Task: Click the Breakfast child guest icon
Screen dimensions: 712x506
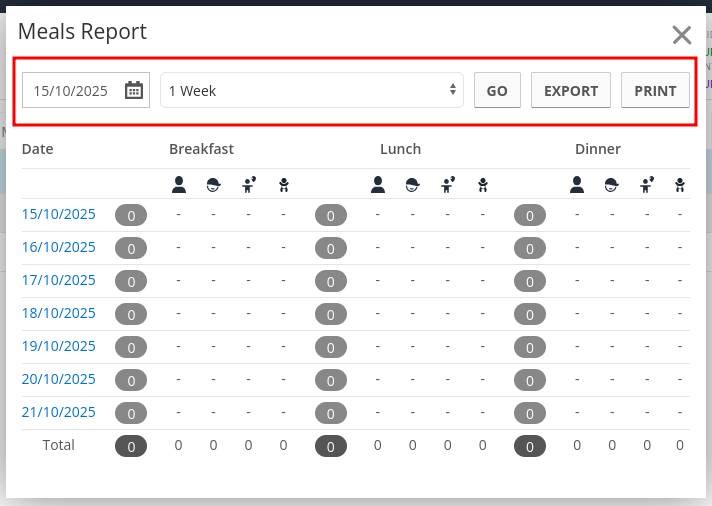Action: 213,184
